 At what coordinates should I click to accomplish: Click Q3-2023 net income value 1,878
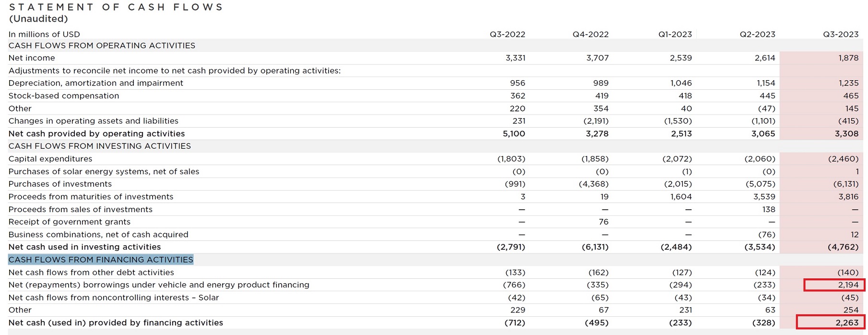tap(848, 58)
